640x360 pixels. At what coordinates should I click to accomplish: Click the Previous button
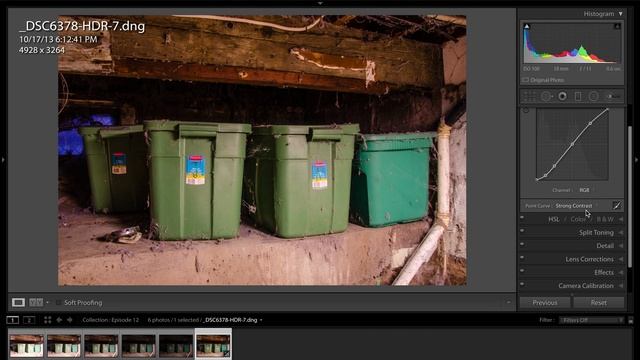tap(545, 302)
